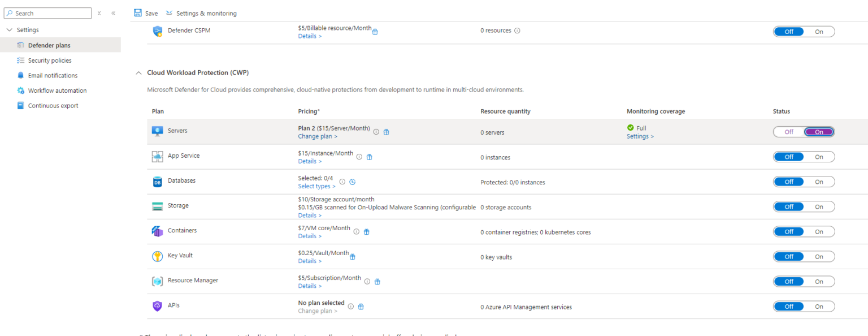
Task: Click the Full monitoring coverage green checkmark
Action: [x=631, y=128]
